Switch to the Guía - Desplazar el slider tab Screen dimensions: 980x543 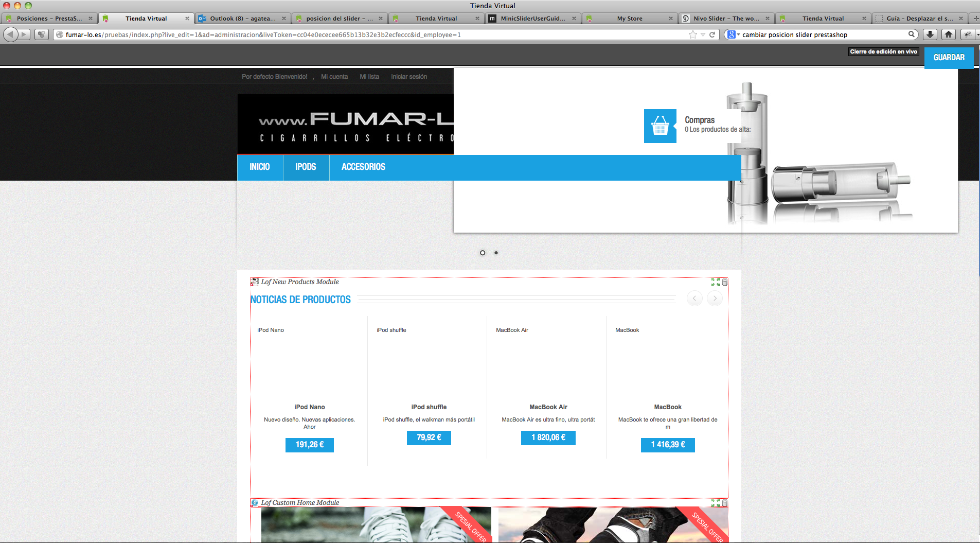(x=919, y=19)
